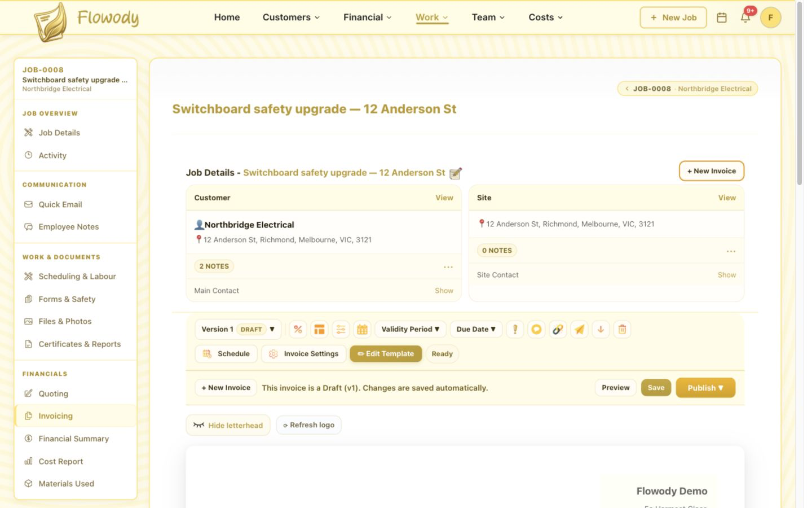Open the Publish dropdown button
This screenshot has width=812, height=508.
point(705,388)
